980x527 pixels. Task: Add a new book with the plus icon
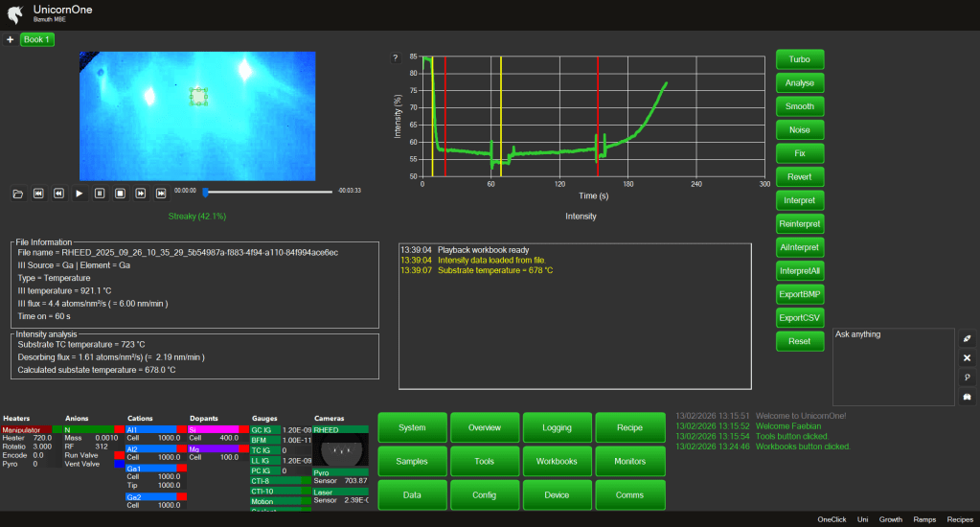click(x=10, y=40)
